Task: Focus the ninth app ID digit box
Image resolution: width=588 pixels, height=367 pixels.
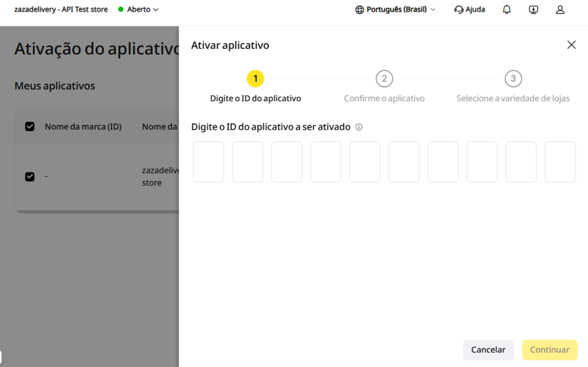Action: 521,162
